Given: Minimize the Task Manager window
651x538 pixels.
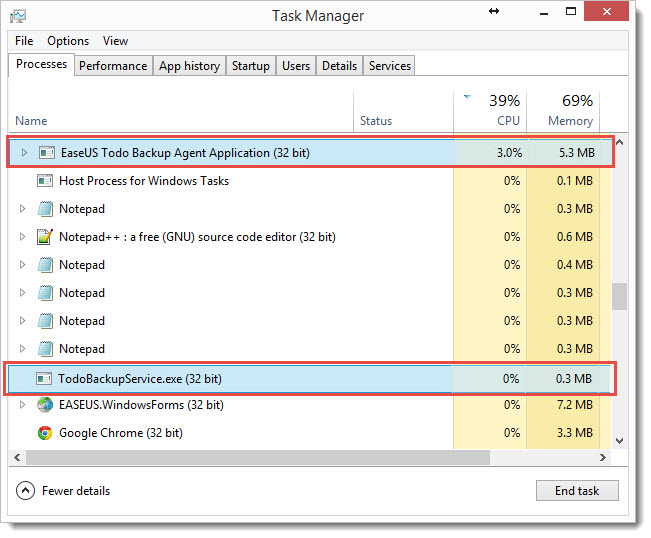Looking at the screenshot, I should coord(544,12).
